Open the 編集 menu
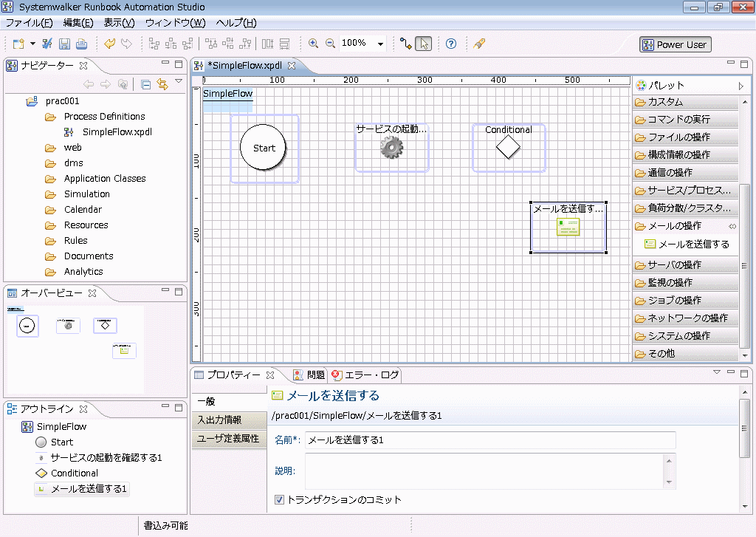Screen dimensions: 756x537 (x=78, y=23)
